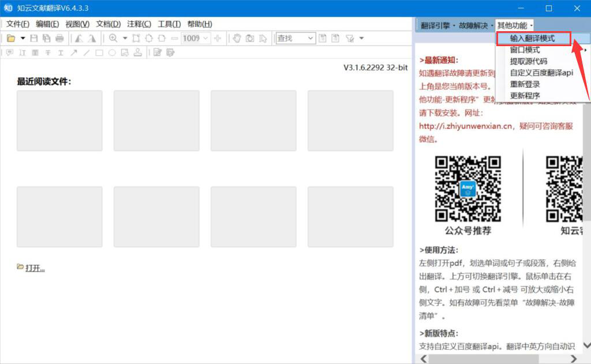The image size is (591, 364).
Task: Open the dropdown arrow beside zoom tool
Action: 125,38
